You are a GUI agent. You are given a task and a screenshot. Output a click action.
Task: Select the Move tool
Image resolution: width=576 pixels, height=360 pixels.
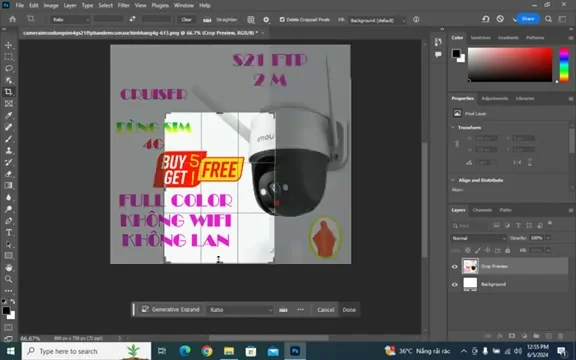8,45
